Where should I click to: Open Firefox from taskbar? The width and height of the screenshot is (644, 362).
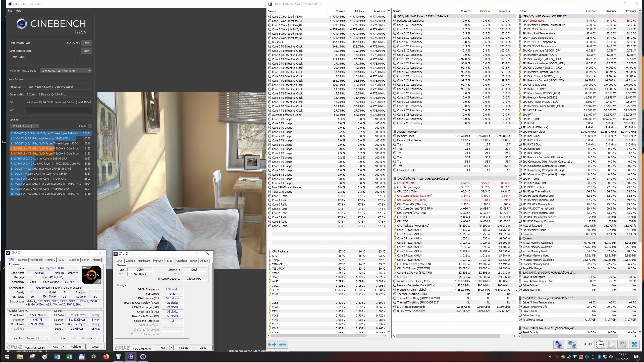[106, 357]
